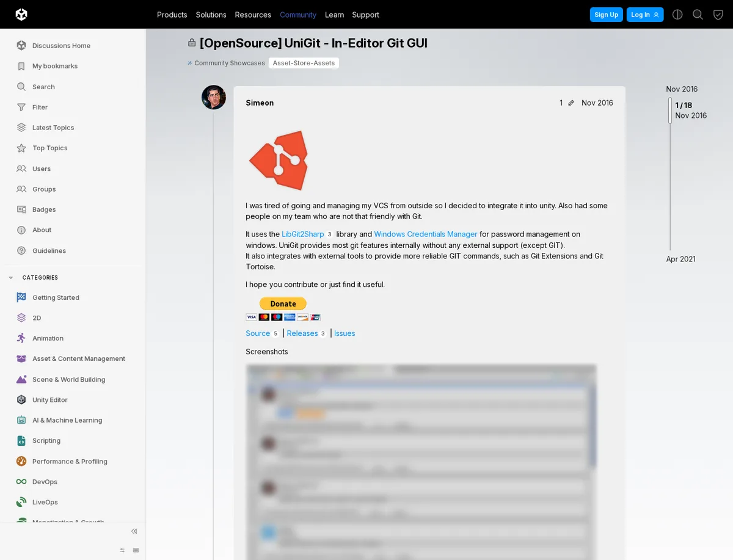Open the Windows Credentials Manager link
Viewport: 733px width, 560px height.
tap(426, 234)
